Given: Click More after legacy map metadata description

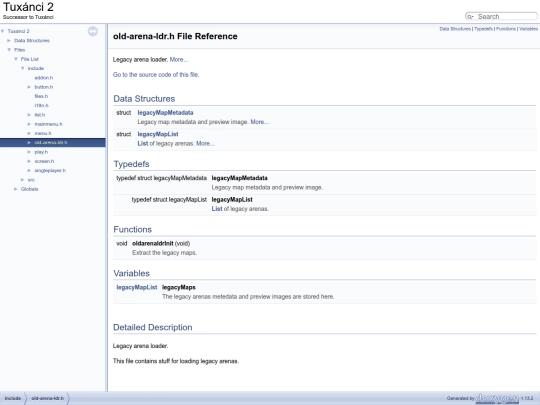Looking at the screenshot, I should click(260, 122).
